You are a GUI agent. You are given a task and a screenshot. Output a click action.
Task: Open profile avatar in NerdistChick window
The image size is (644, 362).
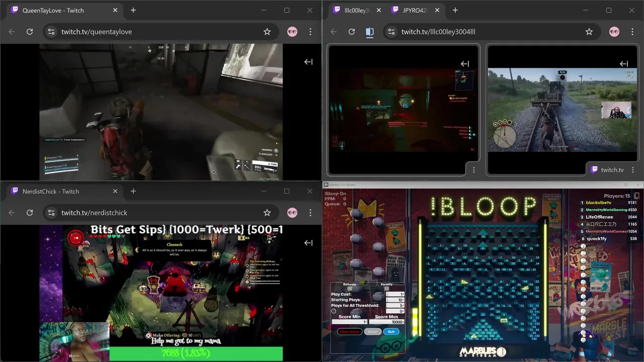pos(292,213)
